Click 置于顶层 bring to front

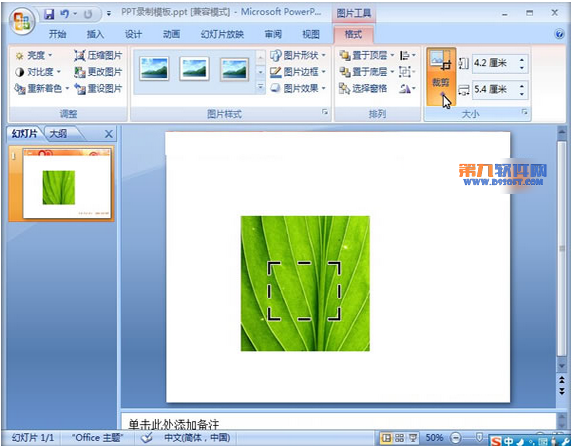[367, 55]
